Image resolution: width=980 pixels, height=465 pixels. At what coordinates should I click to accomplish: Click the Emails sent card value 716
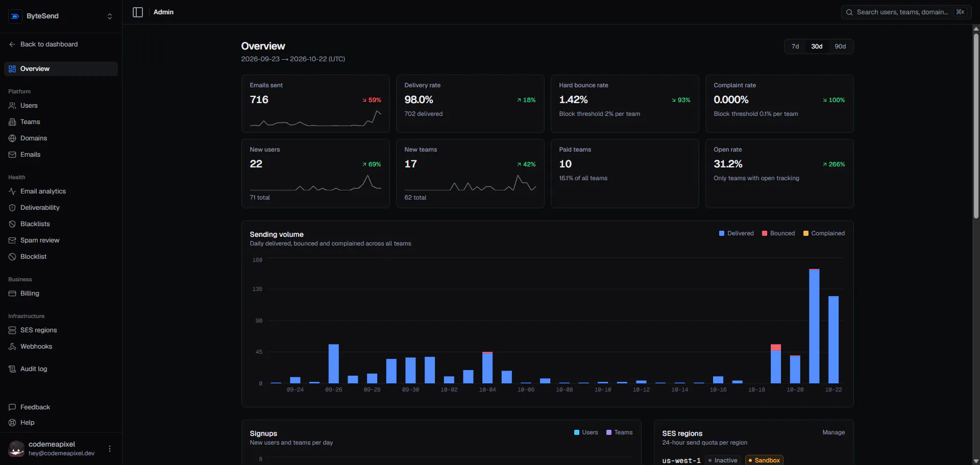259,100
